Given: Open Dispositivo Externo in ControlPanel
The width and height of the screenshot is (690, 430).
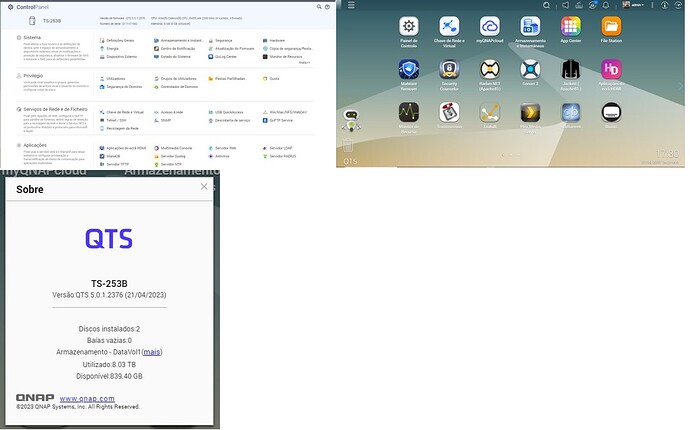Looking at the screenshot, I should (x=118, y=57).
